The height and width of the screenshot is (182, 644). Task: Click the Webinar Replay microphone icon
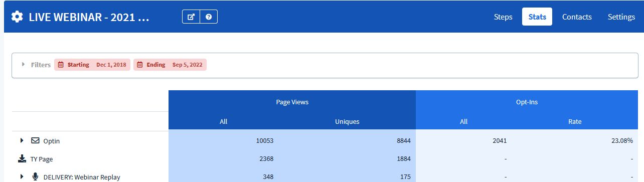[x=35, y=176]
